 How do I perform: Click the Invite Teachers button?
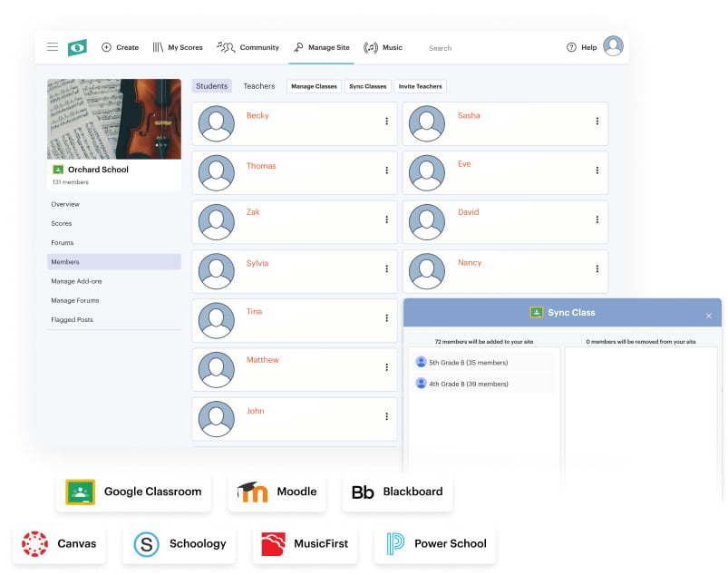click(x=421, y=86)
